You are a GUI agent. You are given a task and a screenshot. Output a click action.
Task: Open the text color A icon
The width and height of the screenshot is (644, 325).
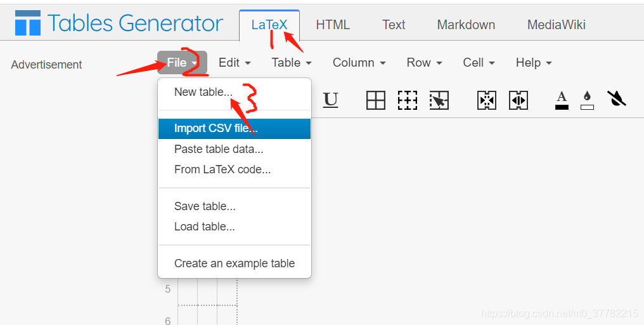click(x=562, y=100)
